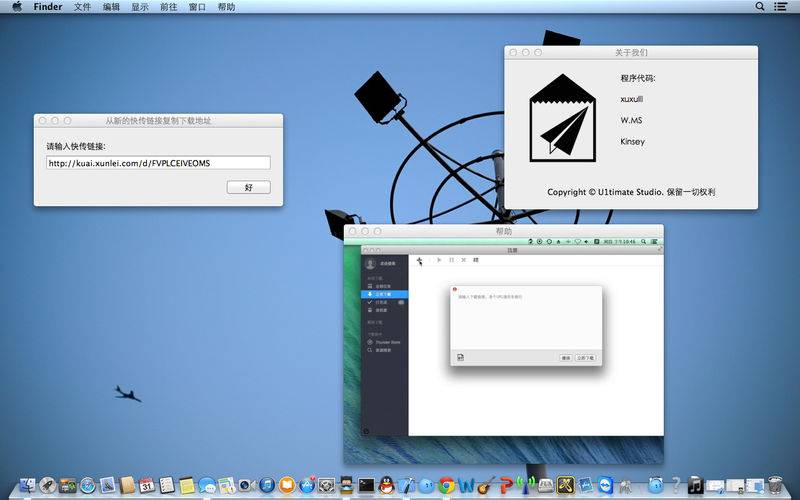Click the '请输入快传链接:' label
Viewport: 800px width, 500px height.
[76, 146]
